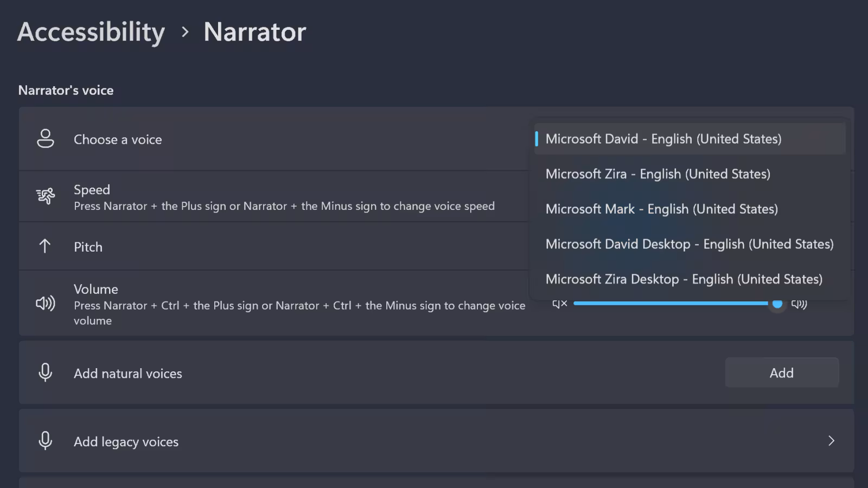Click the microphone icon for Add natural voices
The width and height of the screenshot is (868, 488).
click(x=46, y=373)
